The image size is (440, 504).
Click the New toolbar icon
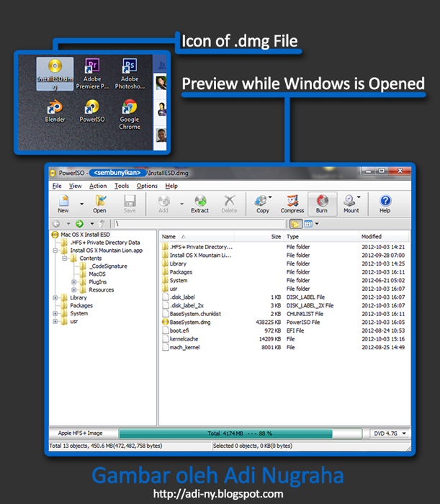pyautogui.click(x=63, y=204)
